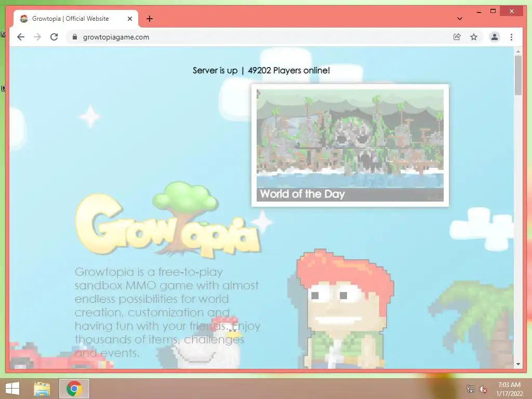Go back using the browser back arrow
Screen dimensions: 532x399
pyautogui.click(x=21, y=37)
